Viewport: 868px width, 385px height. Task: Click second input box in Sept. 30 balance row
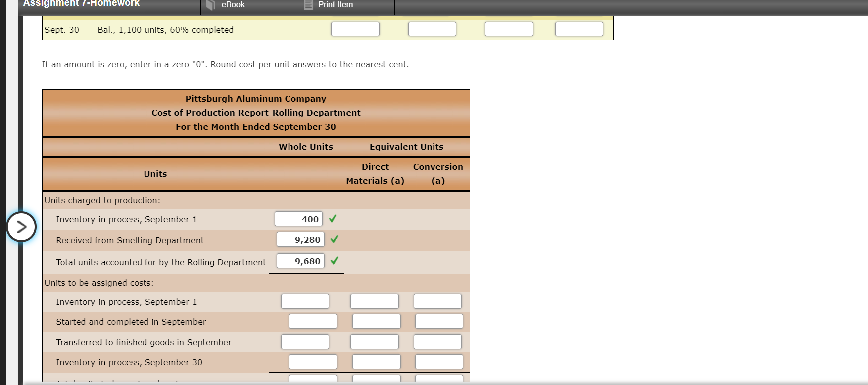point(432,29)
